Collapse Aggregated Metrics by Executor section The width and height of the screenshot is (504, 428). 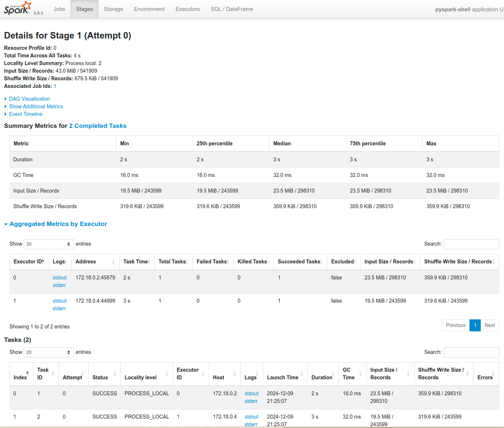[58, 224]
